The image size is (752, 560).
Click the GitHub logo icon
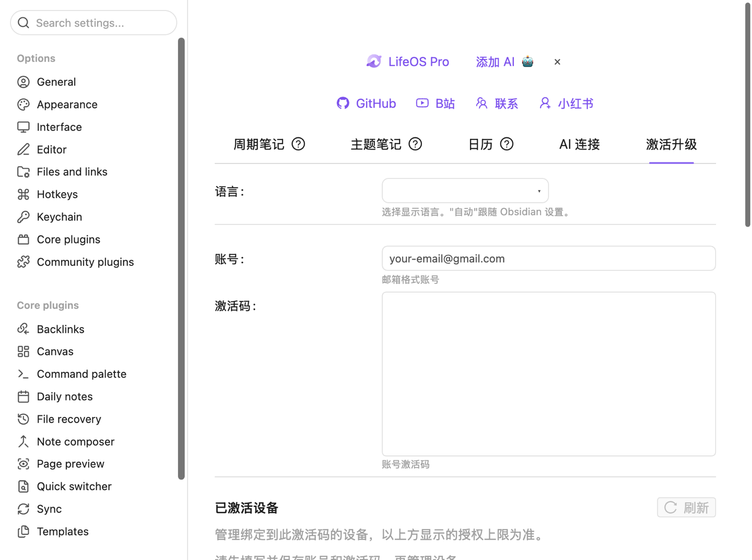pyautogui.click(x=343, y=103)
